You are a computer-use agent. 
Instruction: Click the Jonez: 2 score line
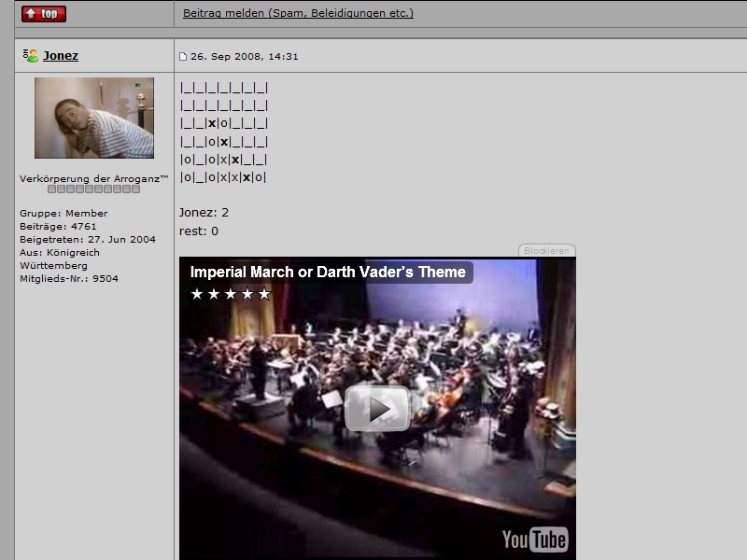204,213
